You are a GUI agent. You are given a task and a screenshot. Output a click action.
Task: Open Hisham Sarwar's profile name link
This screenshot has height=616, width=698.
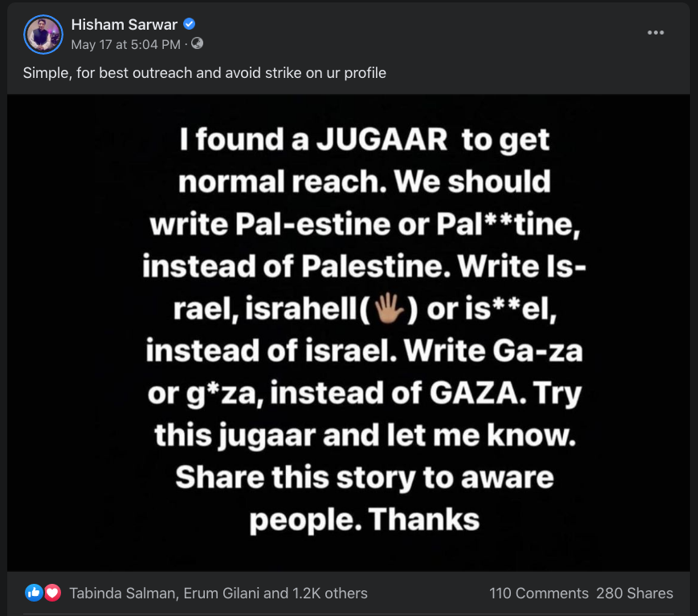pyautogui.click(x=123, y=24)
